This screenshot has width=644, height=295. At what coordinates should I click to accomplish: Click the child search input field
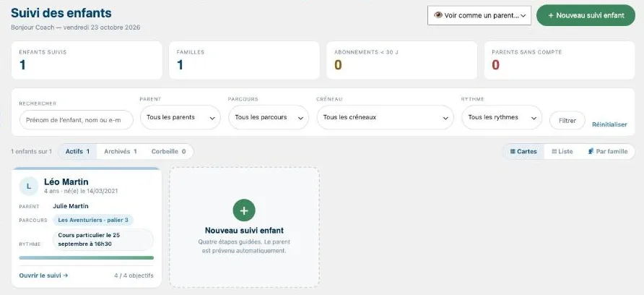click(x=77, y=120)
